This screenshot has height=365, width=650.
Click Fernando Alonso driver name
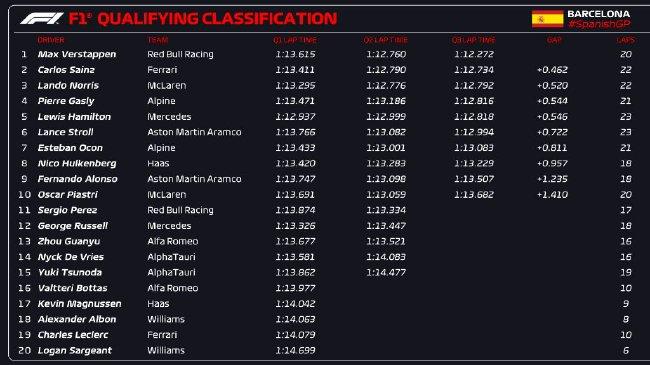(78, 179)
